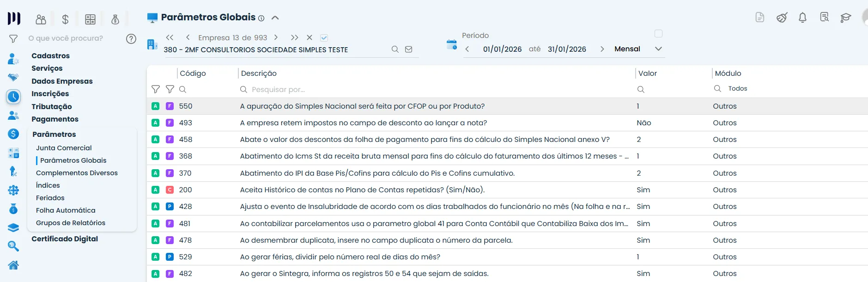This screenshot has height=282, width=868.
Task: Click the magnifier icon under Código column
Action: click(182, 89)
